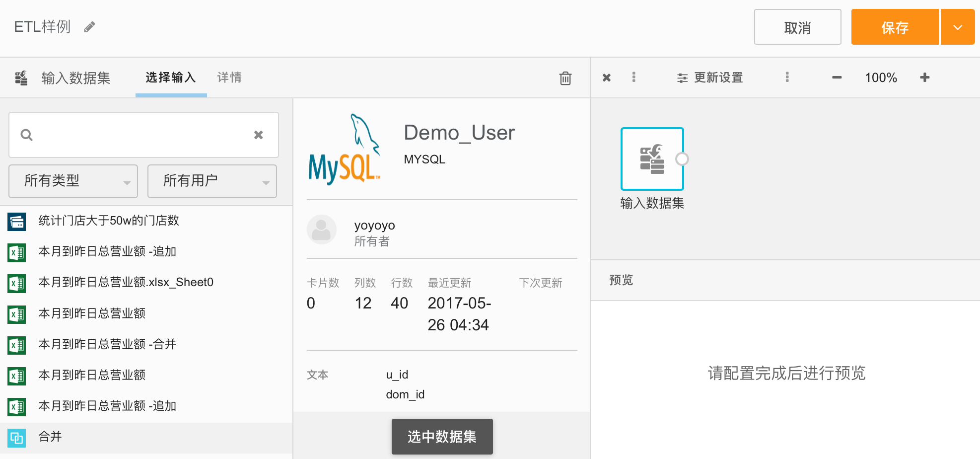
Task: Zoom in with the plus icon
Action: 924,77
